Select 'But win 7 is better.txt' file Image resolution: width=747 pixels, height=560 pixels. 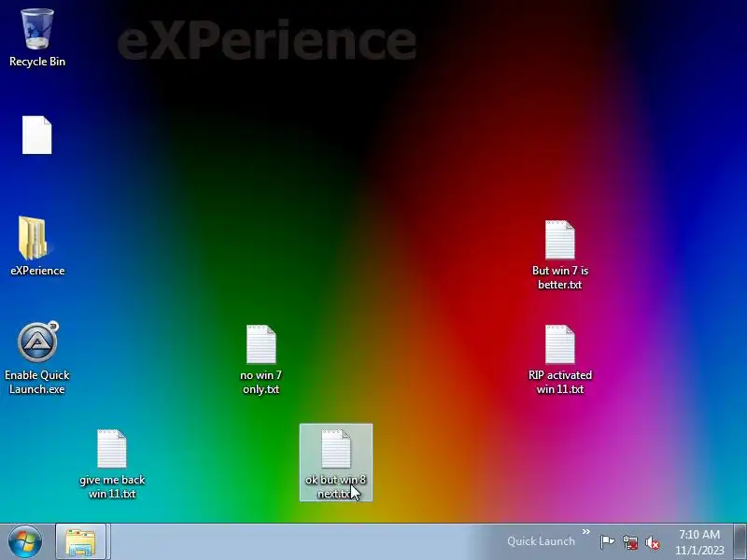click(559, 255)
